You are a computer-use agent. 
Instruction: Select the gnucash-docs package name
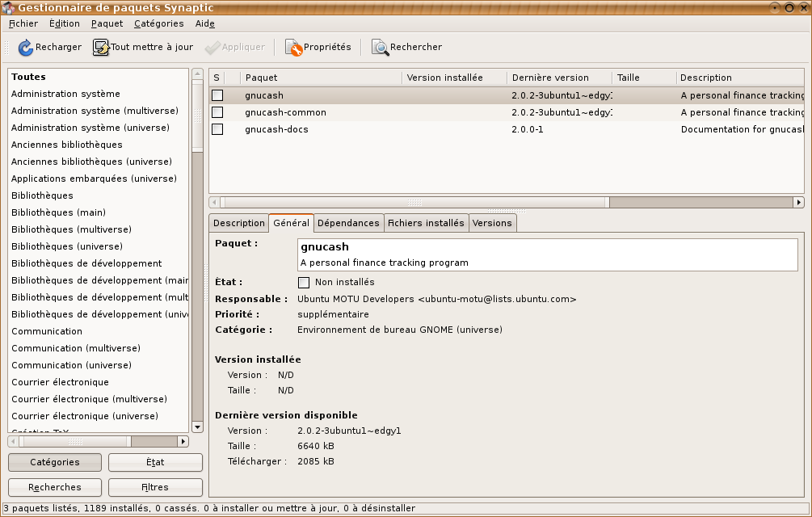pos(276,129)
